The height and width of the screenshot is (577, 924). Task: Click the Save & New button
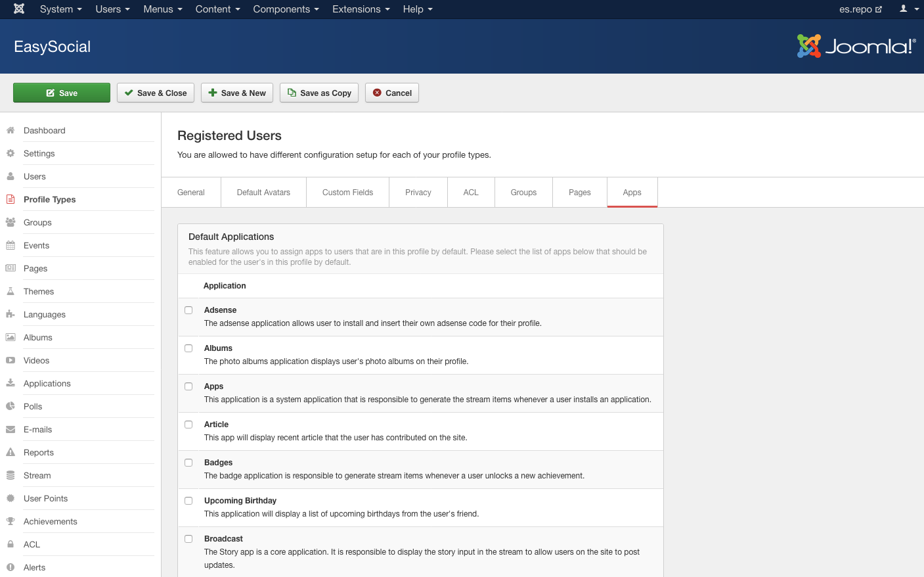tap(237, 93)
